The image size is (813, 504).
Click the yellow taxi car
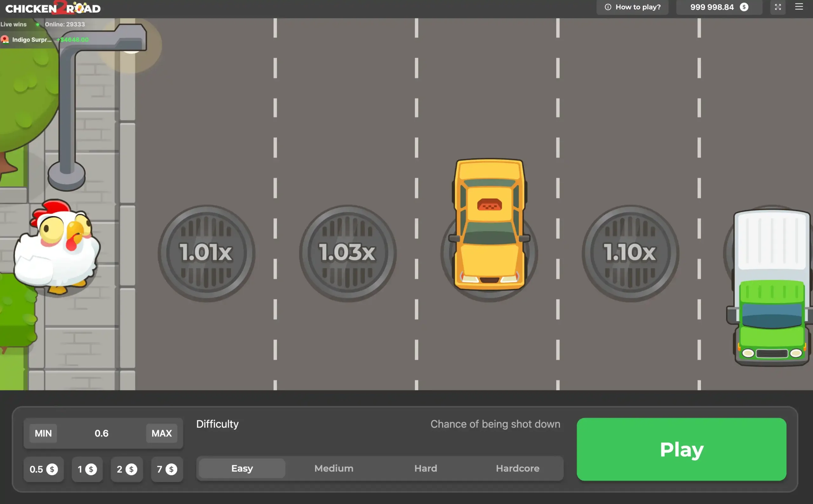point(489,224)
